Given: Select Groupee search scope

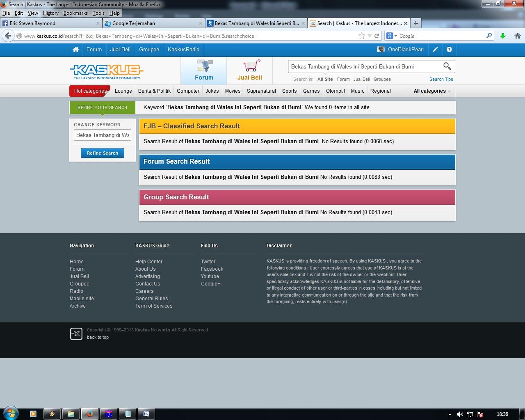Looking at the screenshot, I should coord(382,79).
